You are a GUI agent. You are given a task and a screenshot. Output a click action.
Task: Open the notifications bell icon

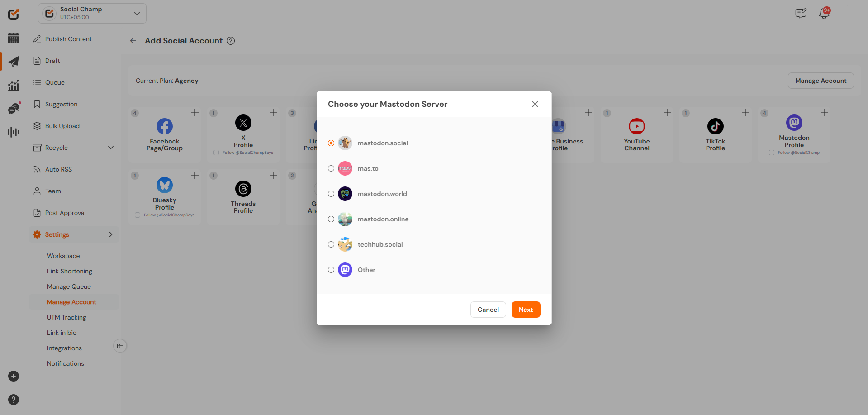(x=824, y=14)
